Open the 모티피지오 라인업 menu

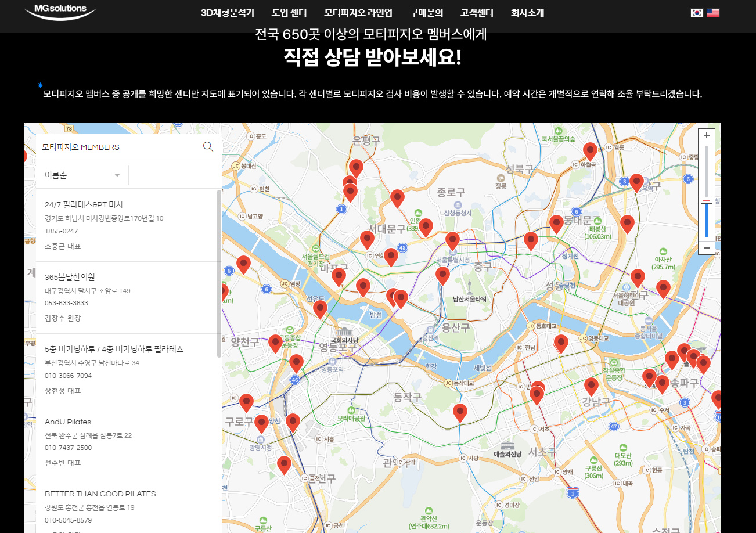coord(358,13)
